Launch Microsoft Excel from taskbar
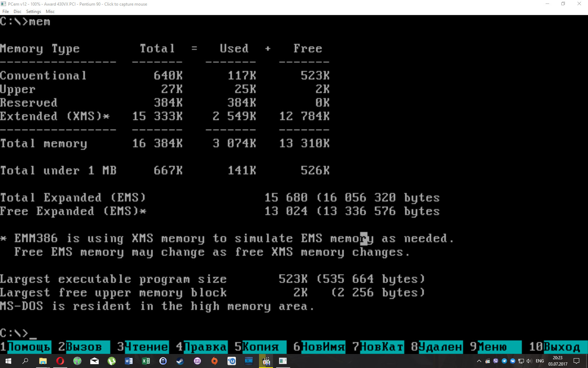 pyautogui.click(x=146, y=361)
